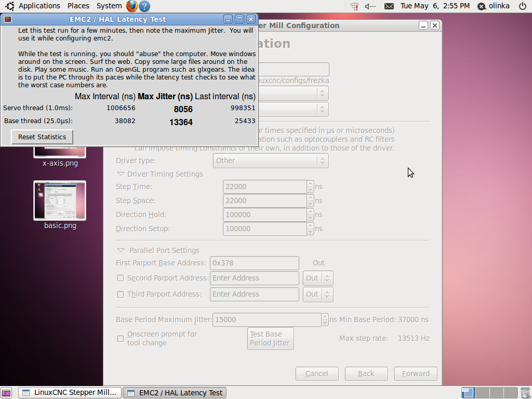This screenshot has height=399, width=532.
Task: Click the show desktop icon
Action: 6,393
